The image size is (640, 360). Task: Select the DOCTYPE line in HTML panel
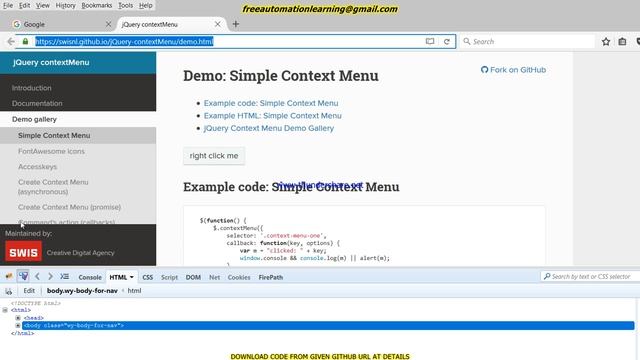tap(36, 303)
